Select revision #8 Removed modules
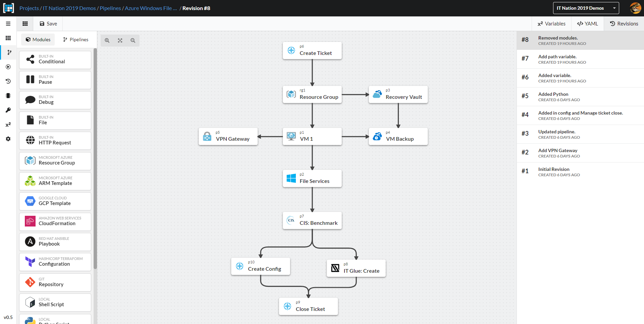Image resolution: width=644 pixels, height=324 pixels. click(x=580, y=41)
